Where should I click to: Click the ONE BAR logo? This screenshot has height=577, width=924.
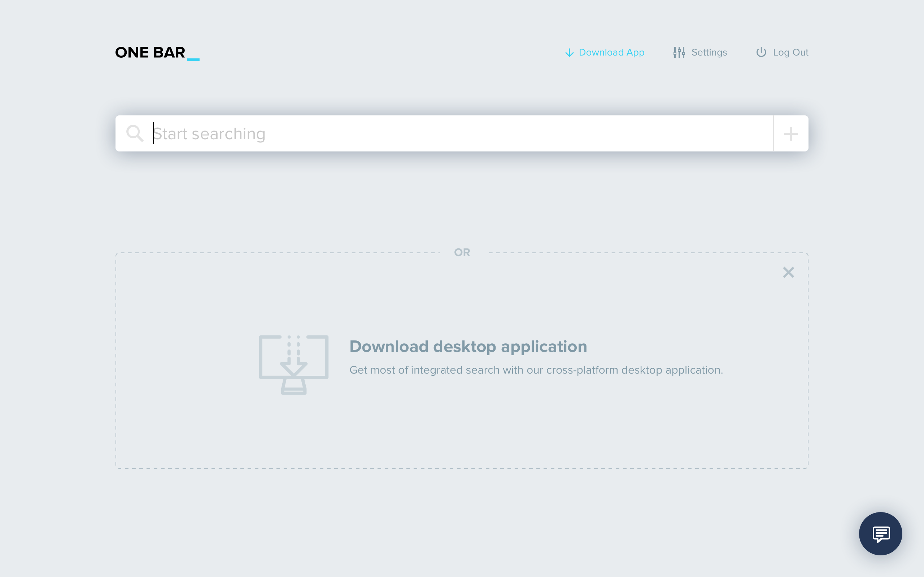coord(157,53)
